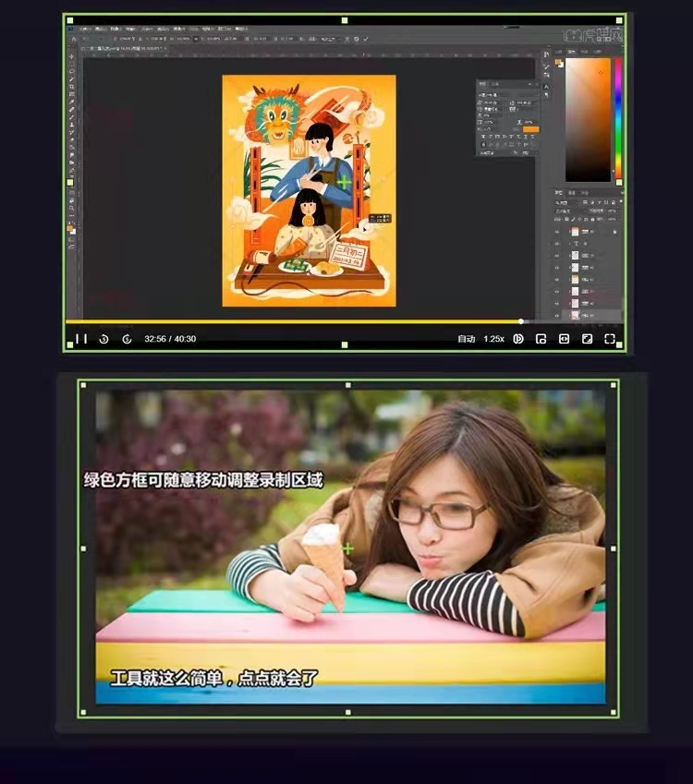Click the illustration artwork on the canvas

(310, 190)
